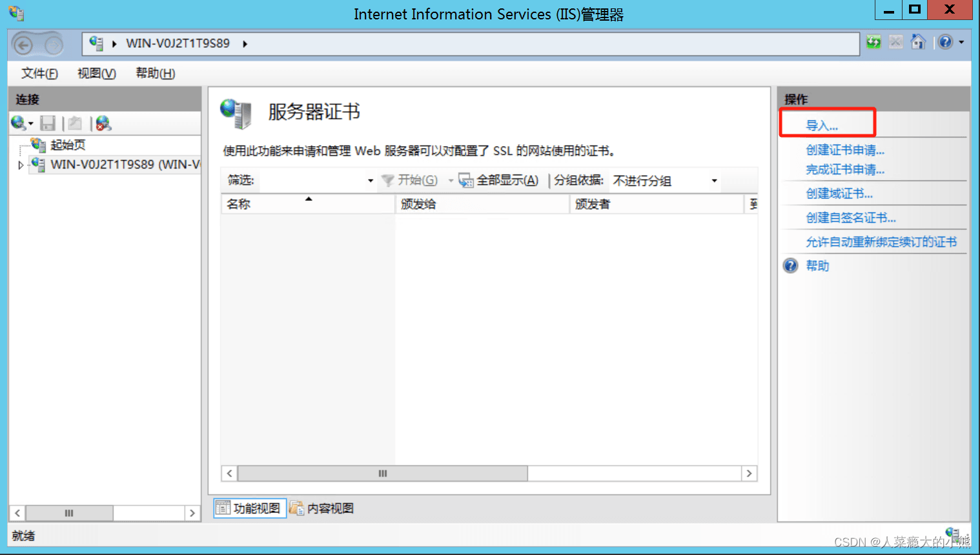This screenshot has width=980, height=555.
Task: Click the create new connection globe icon
Action: (18, 123)
